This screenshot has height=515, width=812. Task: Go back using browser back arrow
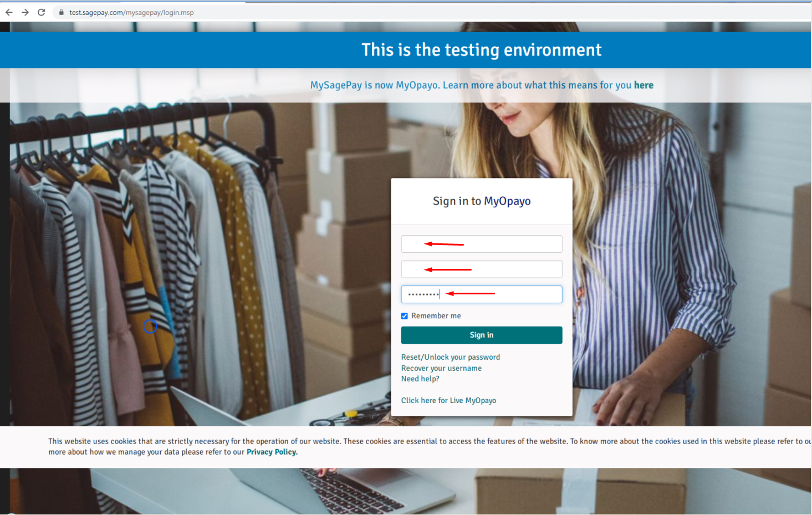point(9,12)
